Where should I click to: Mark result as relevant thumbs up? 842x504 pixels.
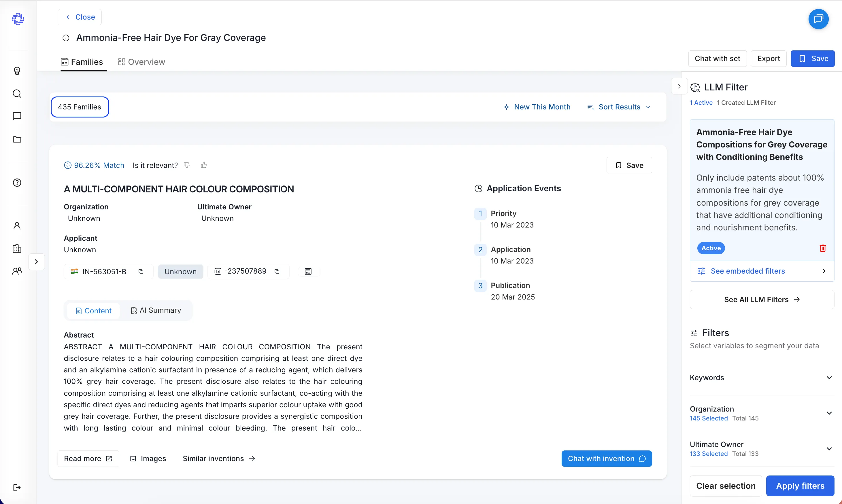point(204,165)
